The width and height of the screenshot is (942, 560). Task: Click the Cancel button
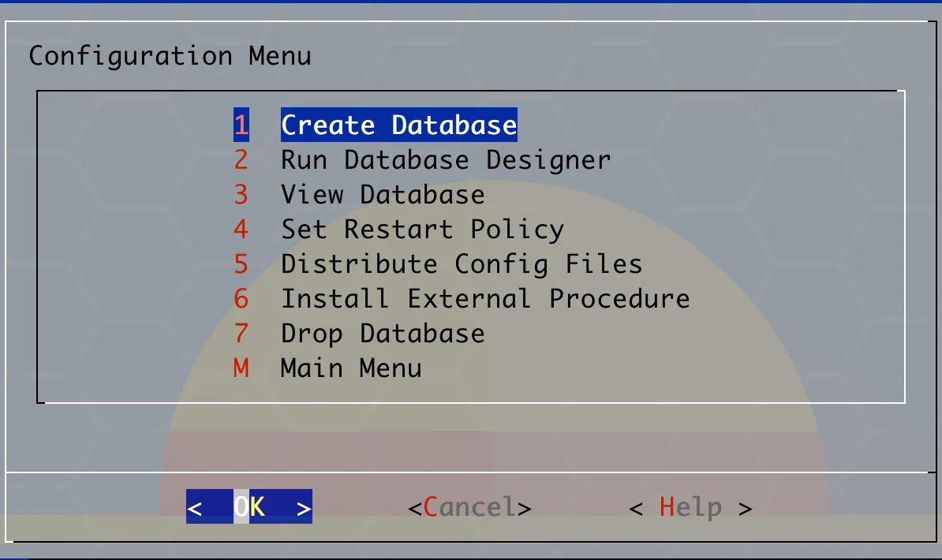pos(469,507)
